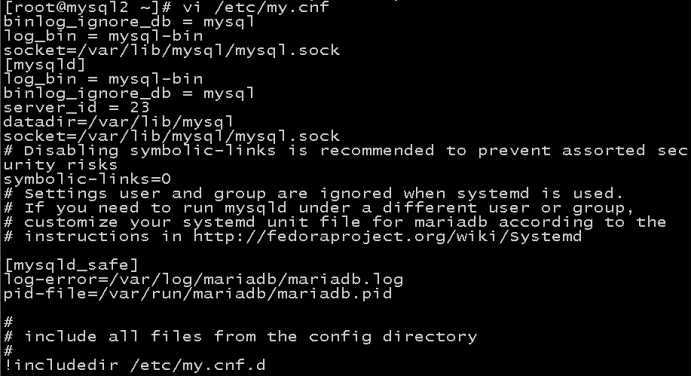
Task: Select the datadir=/var/lib/mysql line
Action: point(118,122)
